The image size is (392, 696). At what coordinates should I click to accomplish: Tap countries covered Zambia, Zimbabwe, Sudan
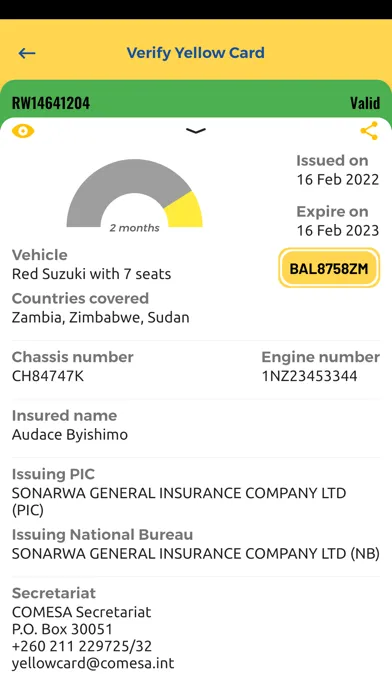click(x=100, y=317)
